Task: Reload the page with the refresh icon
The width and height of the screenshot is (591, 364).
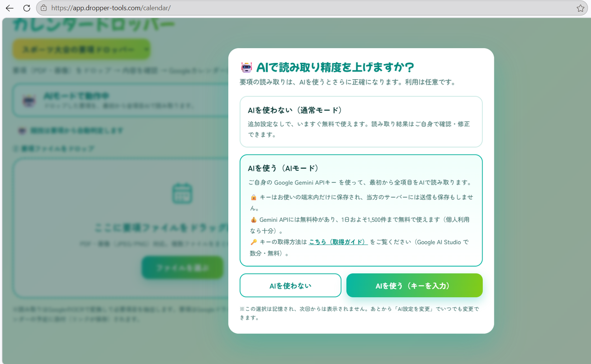Action: [27, 8]
